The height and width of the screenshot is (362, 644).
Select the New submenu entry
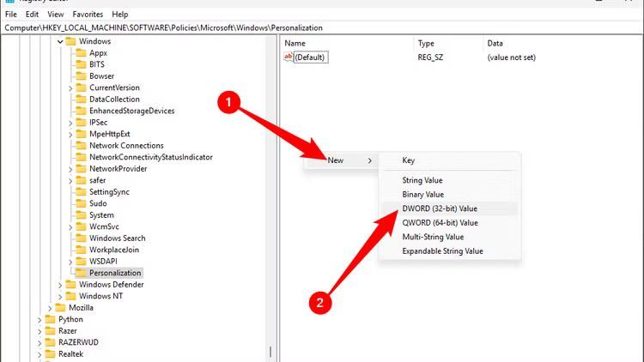click(x=336, y=160)
